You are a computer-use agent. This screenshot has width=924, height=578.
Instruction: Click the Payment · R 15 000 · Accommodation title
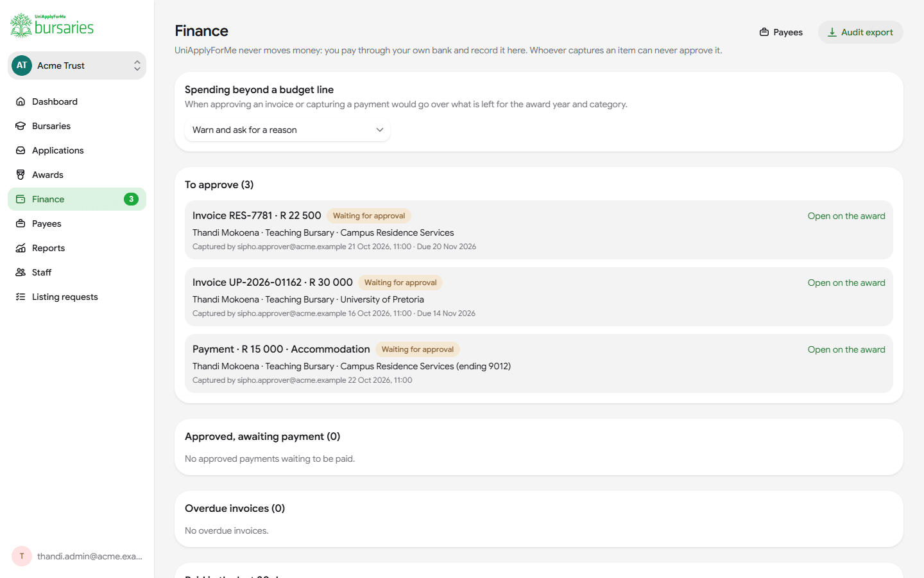(x=281, y=349)
